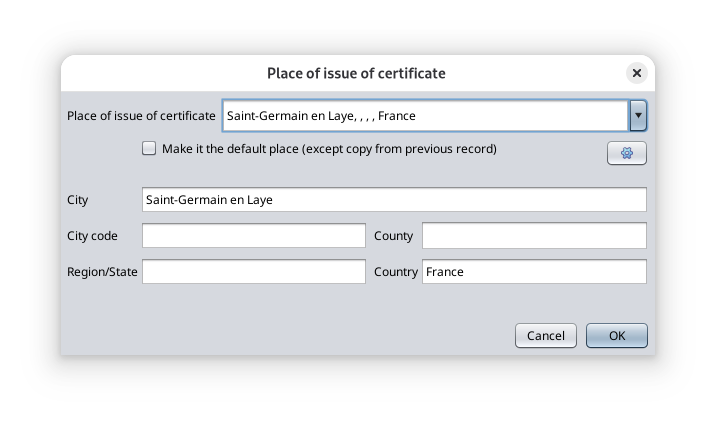Image resolution: width=716 pixels, height=422 pixels.
Task: Click the Country field containing France
Action: (x=534, y=272)
